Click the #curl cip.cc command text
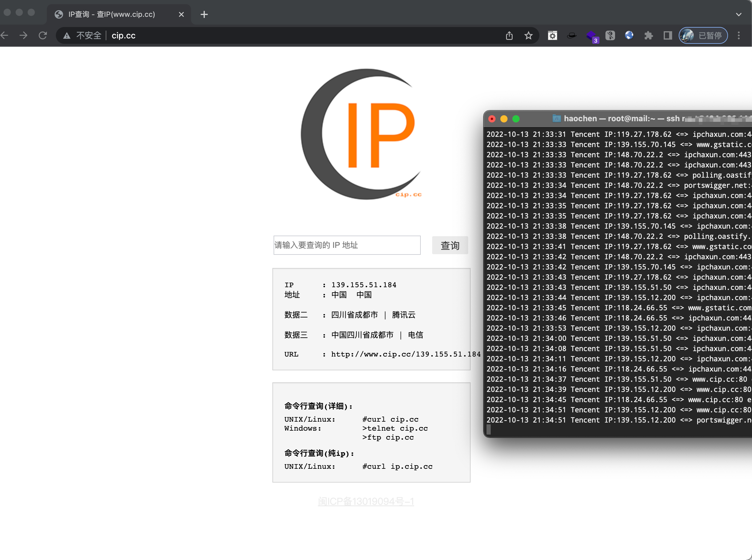Image resolution: width=752 pixels, height=560 pixels. click(x=390, y=419)
